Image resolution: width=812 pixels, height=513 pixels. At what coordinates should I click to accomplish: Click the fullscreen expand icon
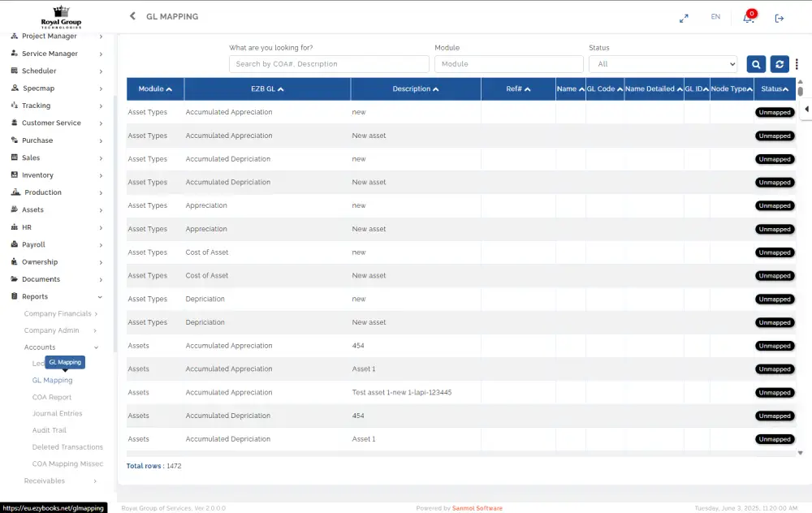(684, 17)
